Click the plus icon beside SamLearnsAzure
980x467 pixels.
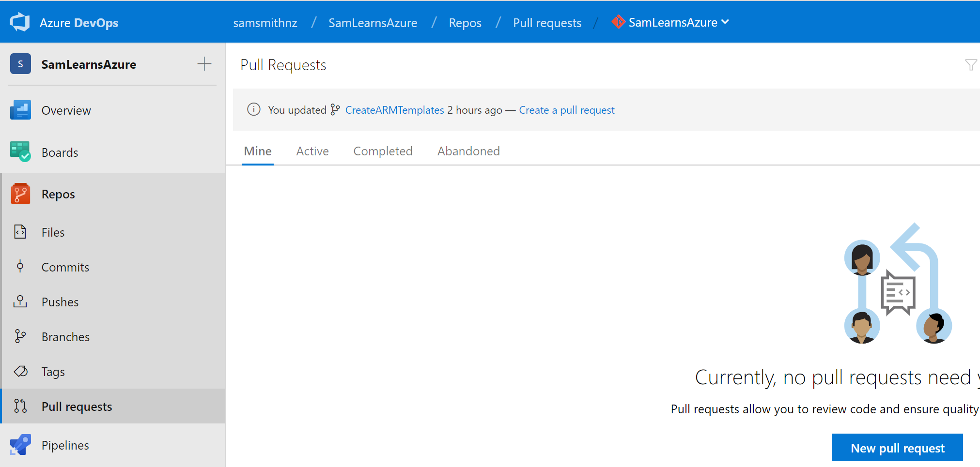click(204, 64)
